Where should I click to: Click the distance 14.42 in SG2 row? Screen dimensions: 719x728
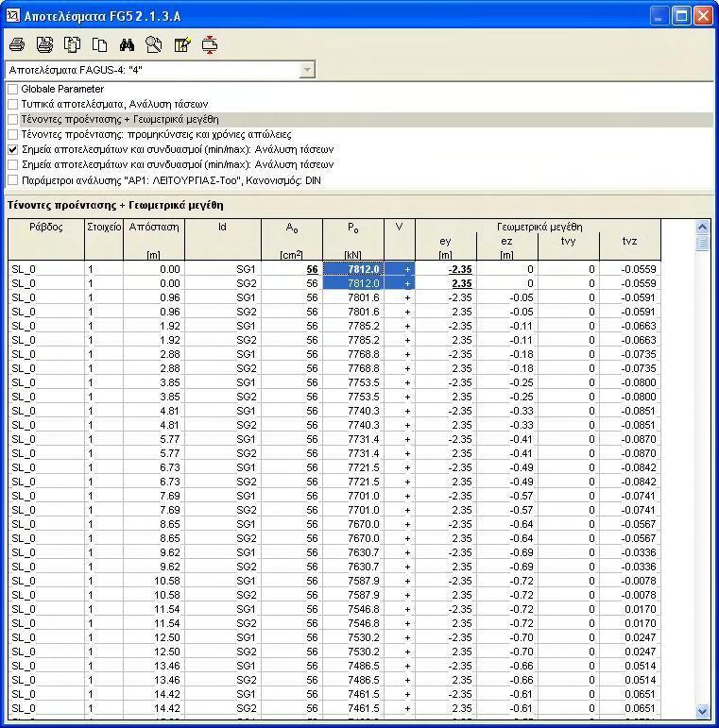(x=166, y=708)
